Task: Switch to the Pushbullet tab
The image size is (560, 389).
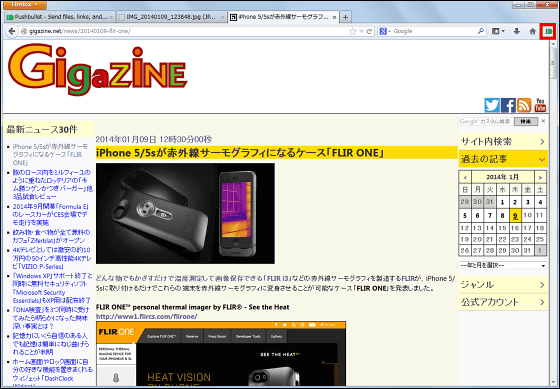Action: (60, 17)
